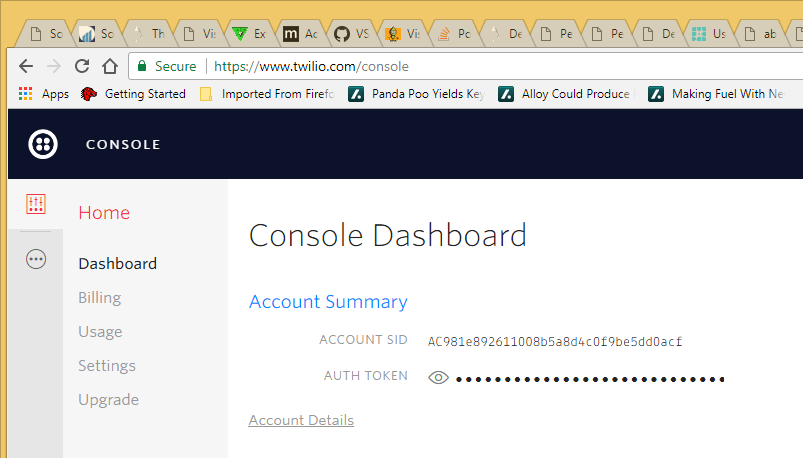Go back with browser back arrow
The image size is (803, 458).
(26, 66)
